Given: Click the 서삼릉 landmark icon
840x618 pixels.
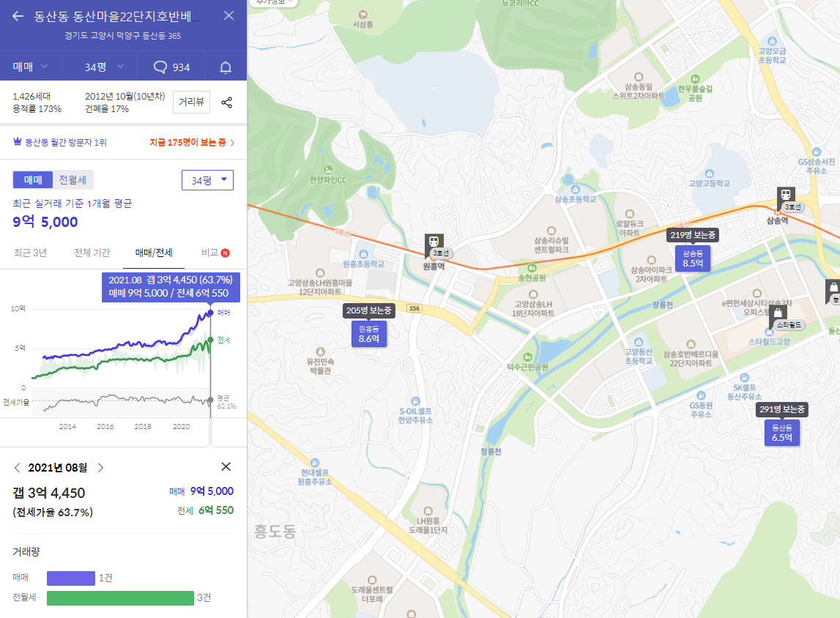Looking at the screenshot, I should (363, 15).
